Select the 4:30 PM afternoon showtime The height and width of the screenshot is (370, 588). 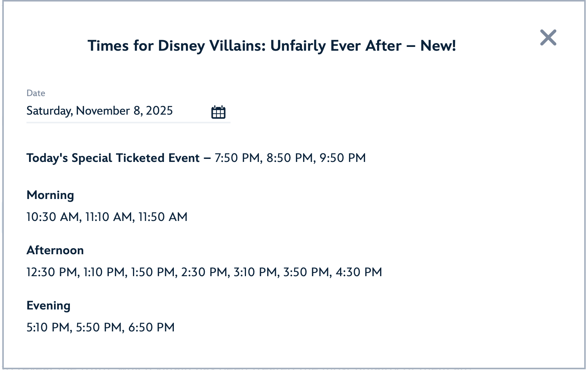pyautogui.click(x=359, y=272)
